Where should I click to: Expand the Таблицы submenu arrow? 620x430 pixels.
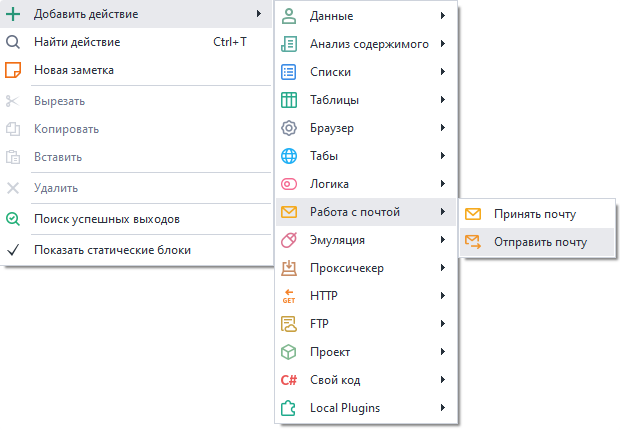pos(442,100)
